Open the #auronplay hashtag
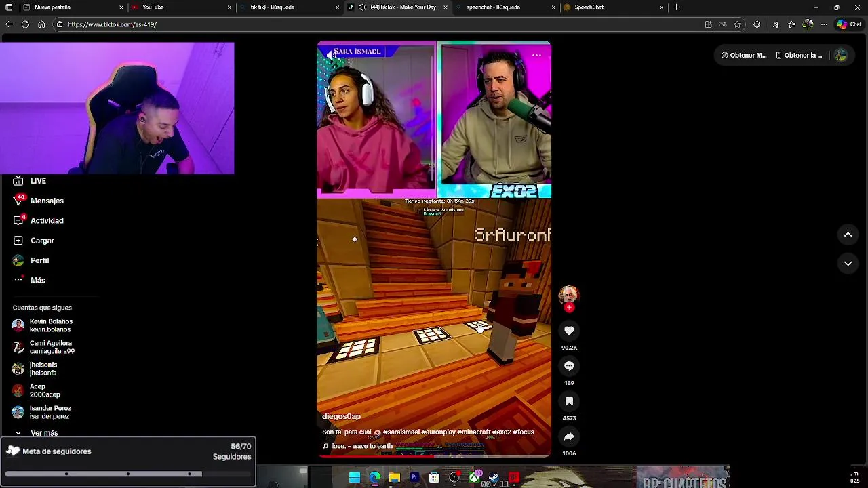This screenshot has width=868, height=488. 438,432
